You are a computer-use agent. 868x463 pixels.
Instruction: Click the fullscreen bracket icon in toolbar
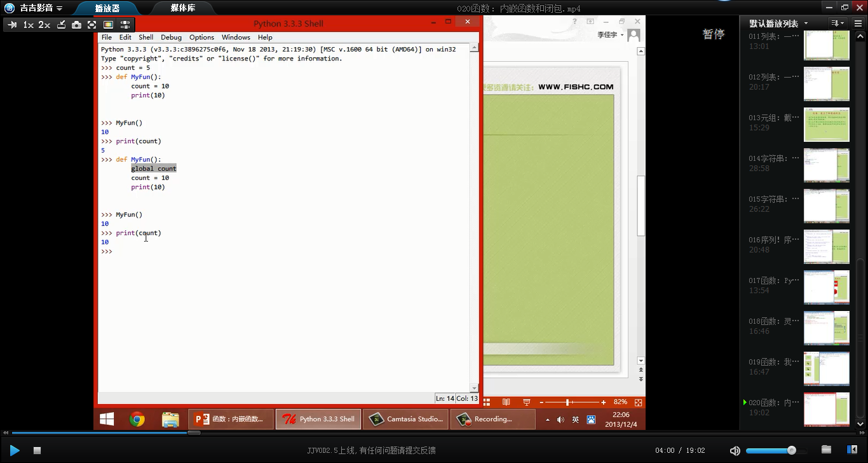click(x=92, y=25)
